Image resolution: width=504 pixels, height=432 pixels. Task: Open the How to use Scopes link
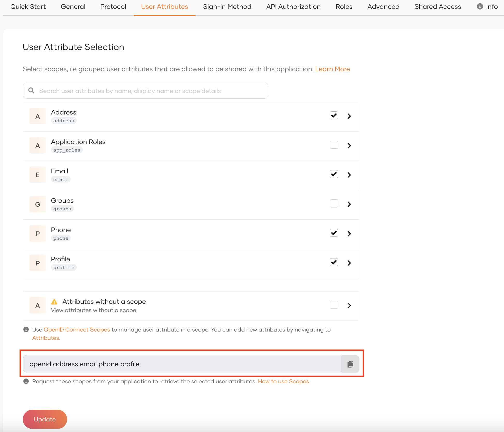tap(283, 381)
